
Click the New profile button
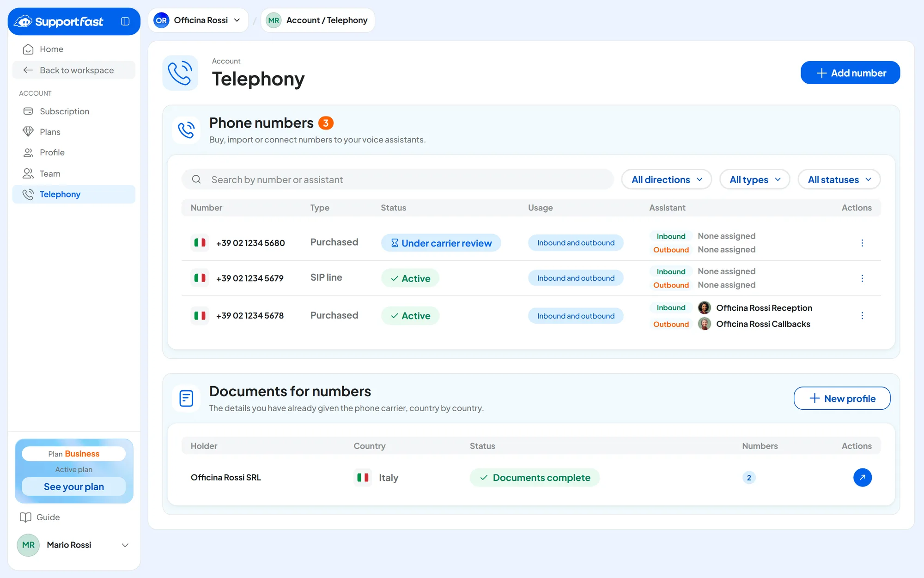point(842,398)
